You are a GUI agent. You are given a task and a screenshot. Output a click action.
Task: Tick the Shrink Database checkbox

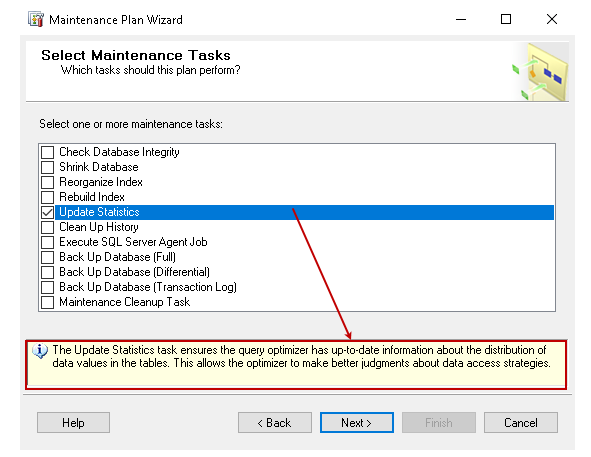coord(47,167)
